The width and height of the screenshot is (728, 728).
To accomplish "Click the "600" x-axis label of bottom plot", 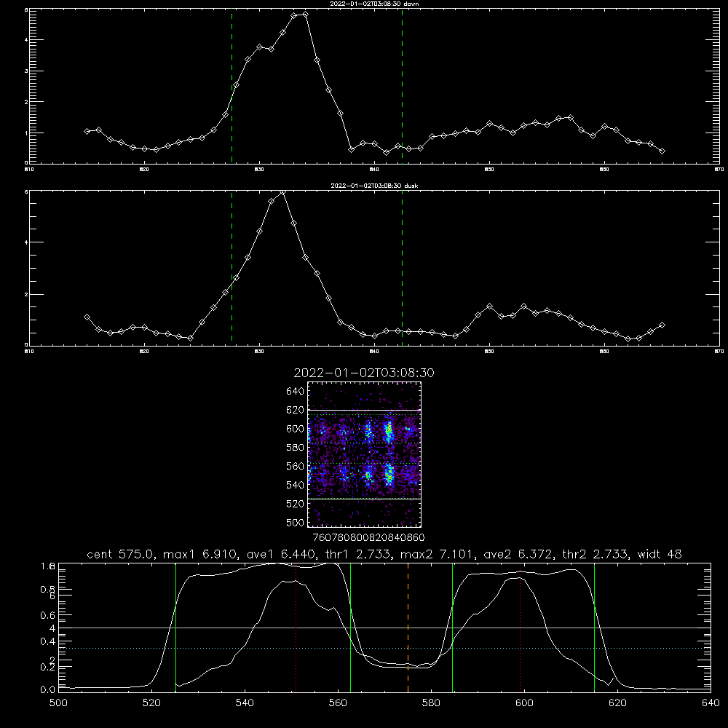I will click(x=524, y=703).
